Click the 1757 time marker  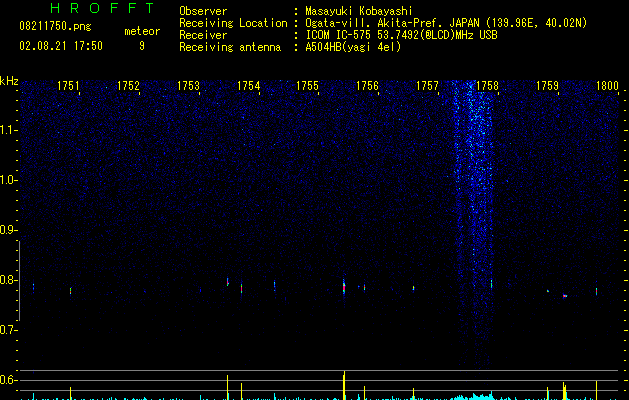[x=427, y=86]
